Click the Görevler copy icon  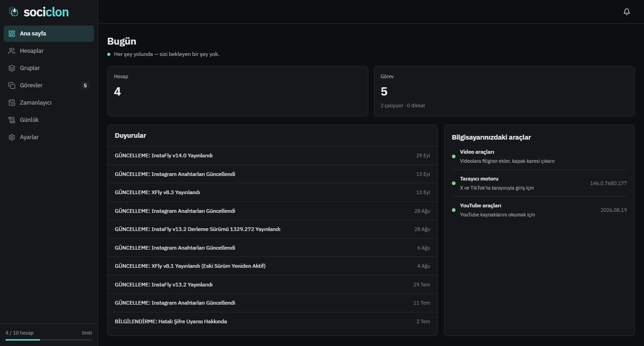click(12, 85)
